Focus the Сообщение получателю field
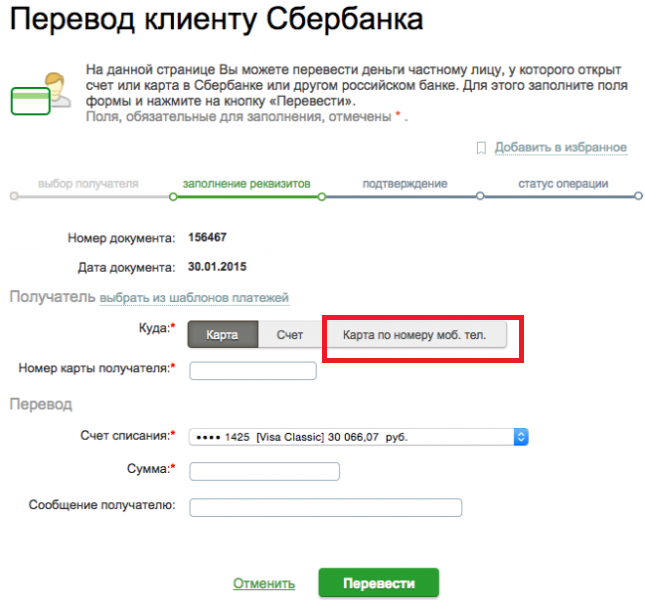 pyautogui.click(x=325, y=507)
